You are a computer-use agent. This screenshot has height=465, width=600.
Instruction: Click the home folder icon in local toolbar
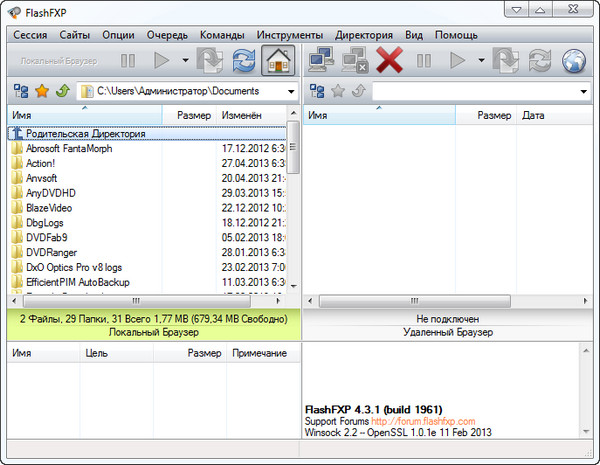(279, 61)
